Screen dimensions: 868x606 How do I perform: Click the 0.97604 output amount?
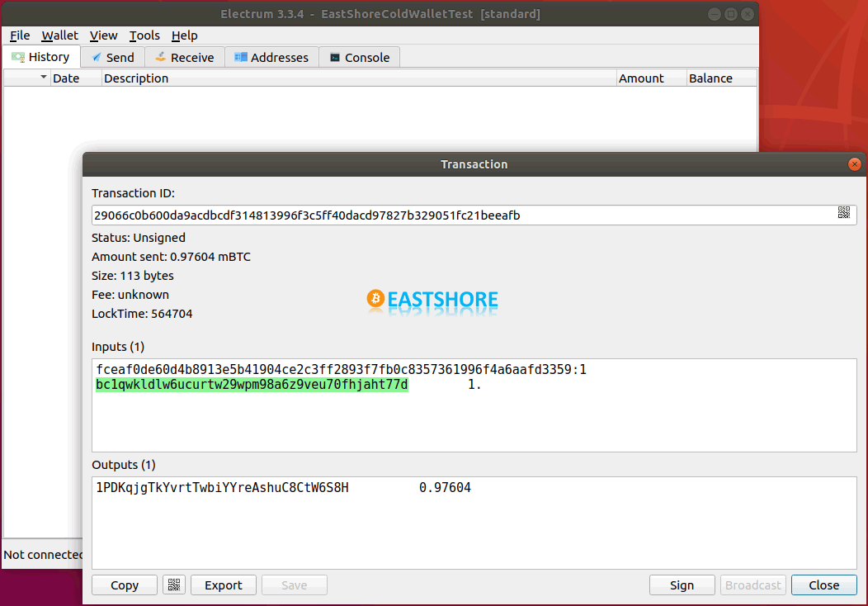click(445, 487)
